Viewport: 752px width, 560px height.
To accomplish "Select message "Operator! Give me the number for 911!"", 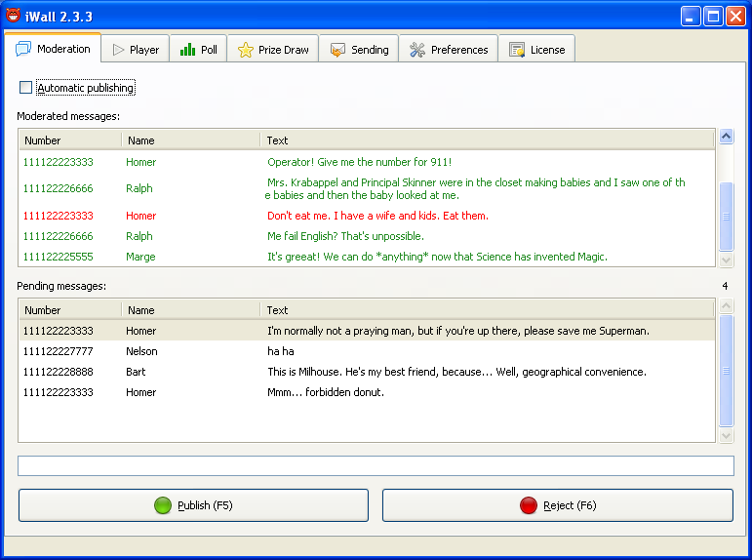I will click(367, 162).
